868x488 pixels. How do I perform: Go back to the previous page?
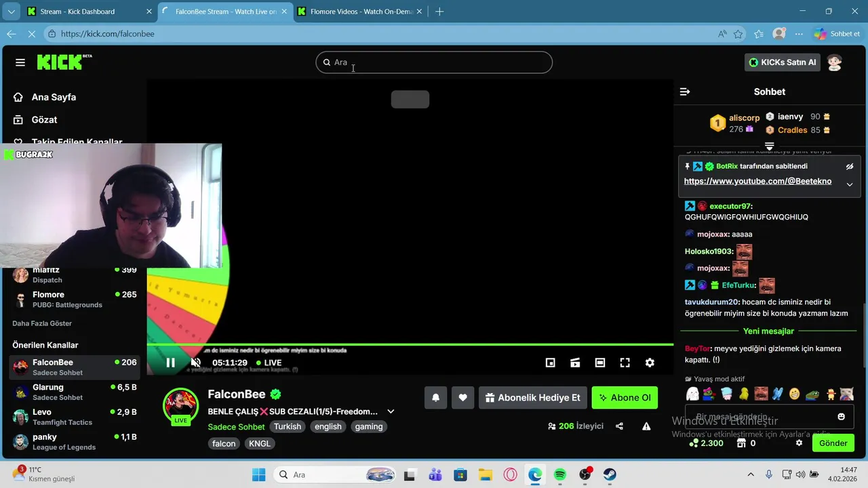12,34
